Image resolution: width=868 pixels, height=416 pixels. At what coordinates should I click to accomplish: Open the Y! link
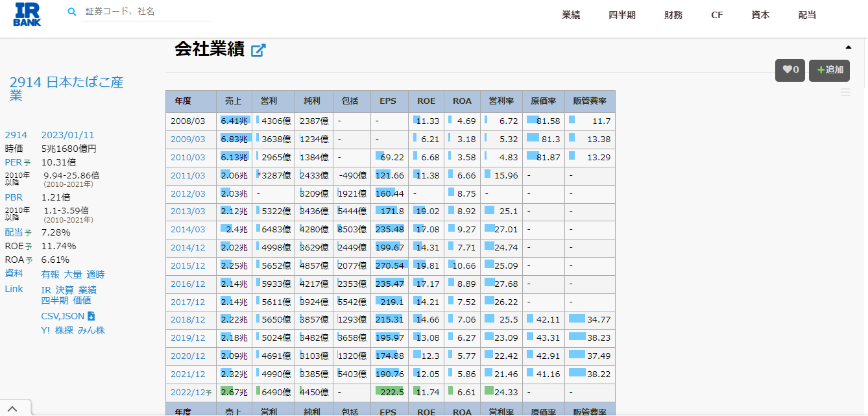click(45, 330)
